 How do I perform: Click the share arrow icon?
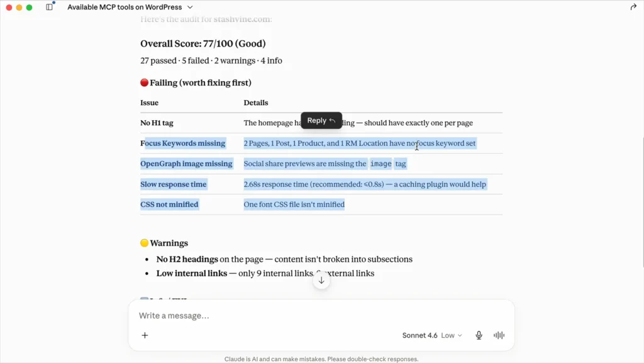(x=633, y=7)
